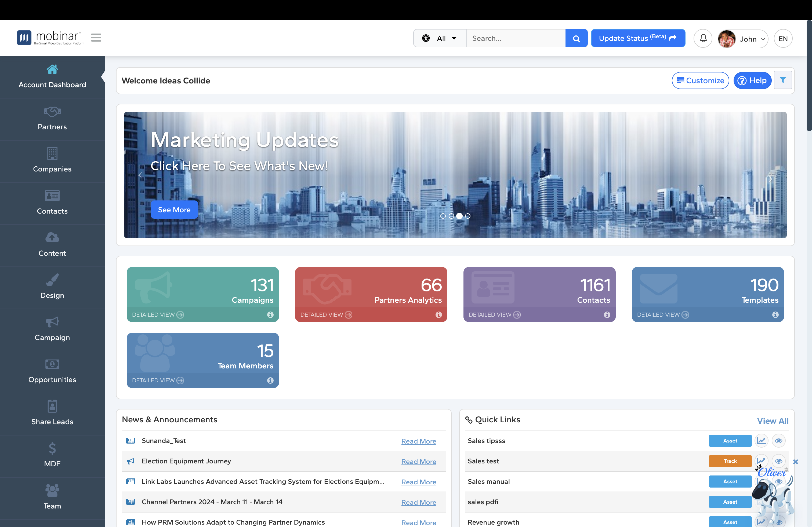
Task: Click into the Search input field
Action: tap(515, 39)
